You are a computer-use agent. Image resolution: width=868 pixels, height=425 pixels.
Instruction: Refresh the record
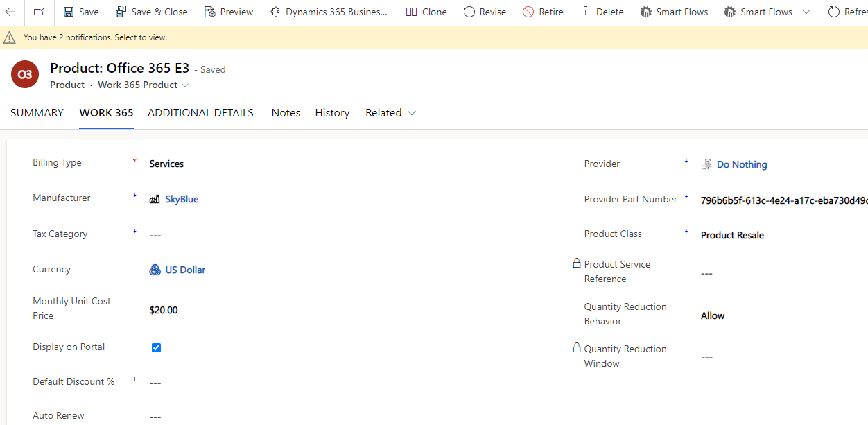coord(848,12)
